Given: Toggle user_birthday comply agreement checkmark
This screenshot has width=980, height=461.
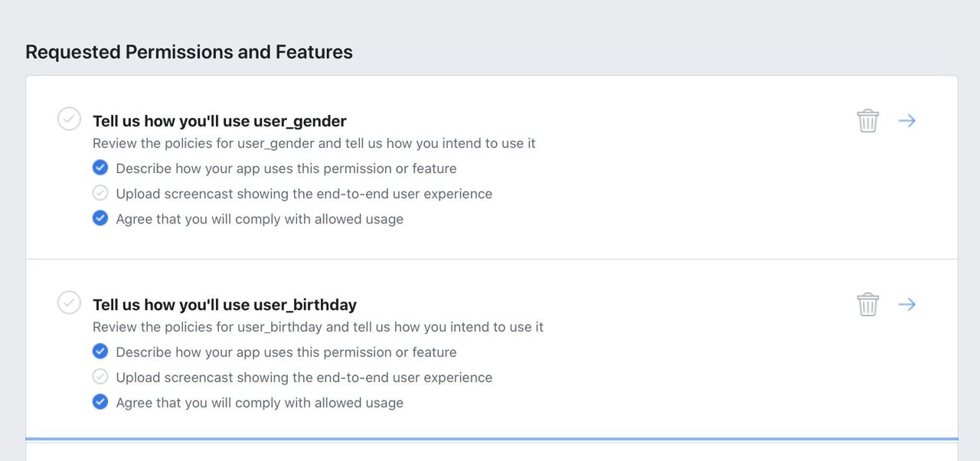Looking at the screenshot, I should pyautogui.click(x=100, y=402).
